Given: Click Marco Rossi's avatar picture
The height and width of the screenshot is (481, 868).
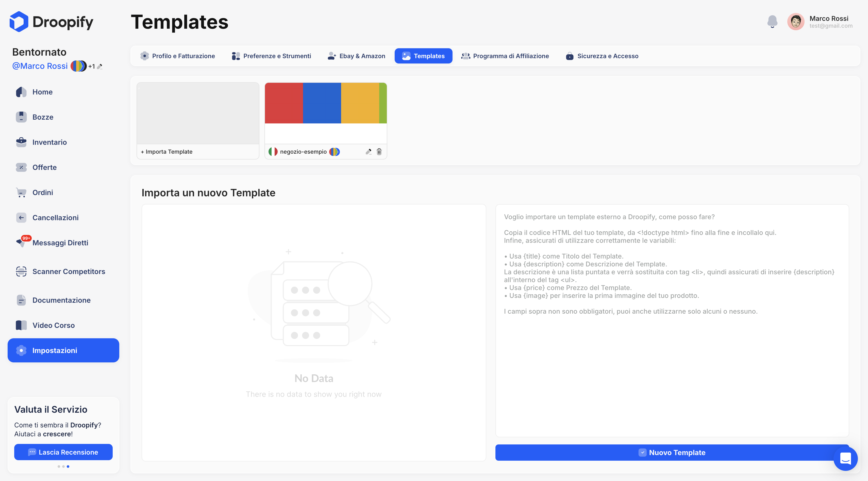Looking at the screenshot, I should (796, 22).
